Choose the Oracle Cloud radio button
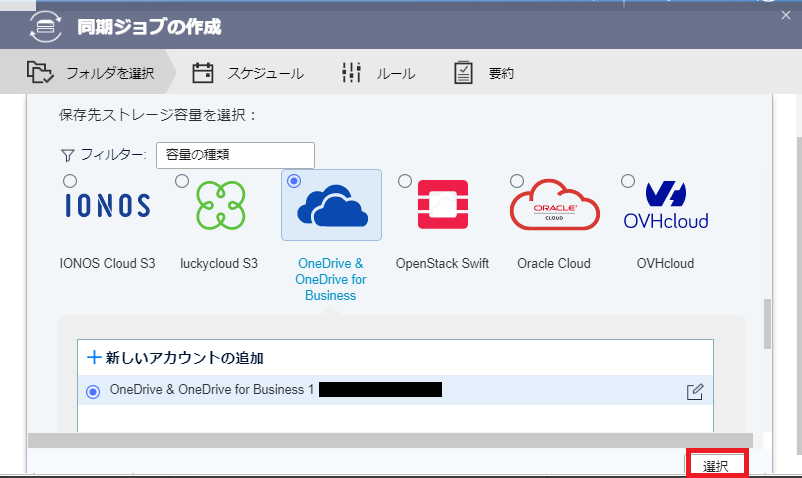The image size is (802, 478). pyautogui.click(x=517, y=181)
